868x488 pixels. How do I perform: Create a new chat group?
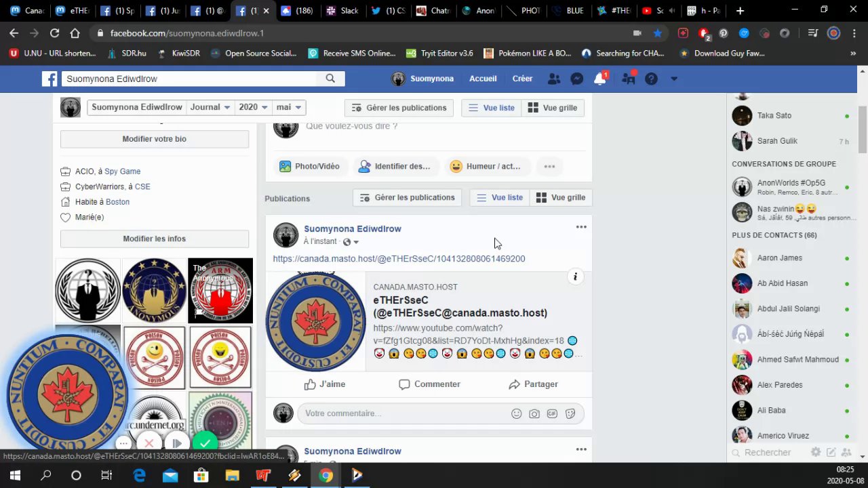click(846, 452)
